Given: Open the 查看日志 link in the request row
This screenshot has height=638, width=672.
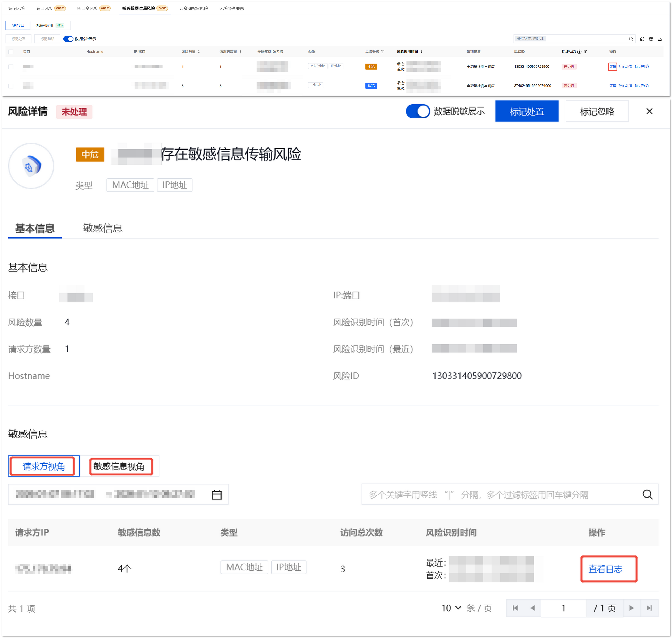Looking at the screenshot, I should (x=605, y=569).
